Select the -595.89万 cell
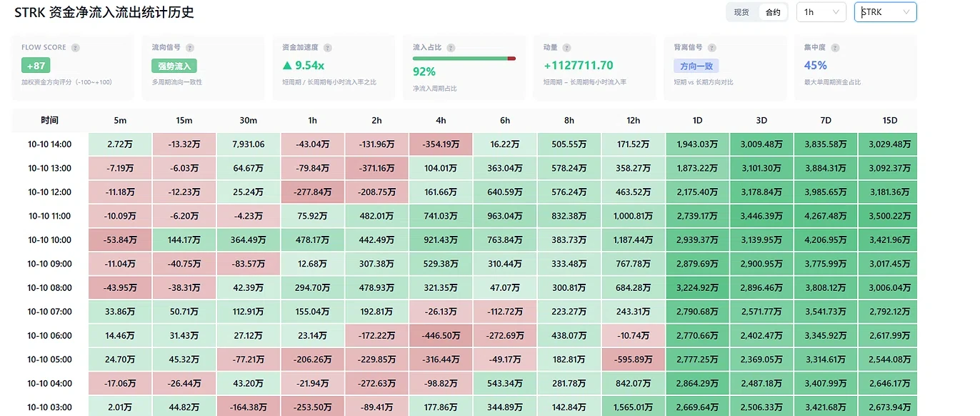Viewport: 980px width, 416px height. [633, 360]
